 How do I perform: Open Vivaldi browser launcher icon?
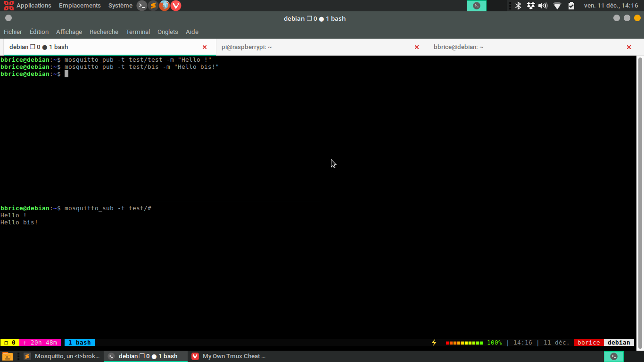pyautogui.click(x=176, y=6)
